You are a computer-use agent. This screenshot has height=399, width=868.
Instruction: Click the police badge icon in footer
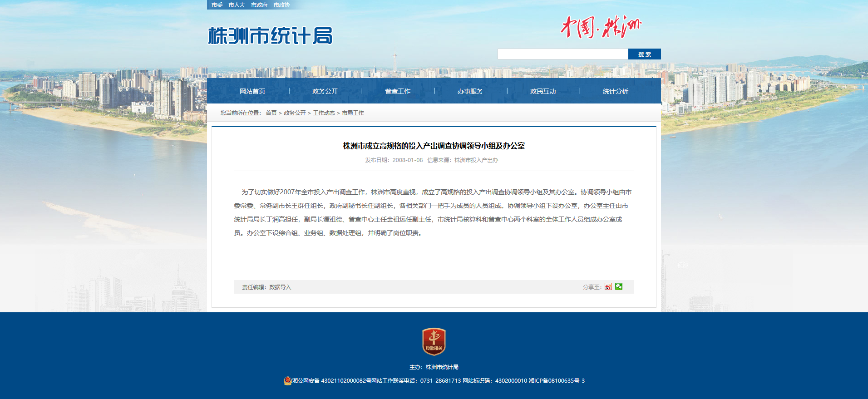click(287, 381)
